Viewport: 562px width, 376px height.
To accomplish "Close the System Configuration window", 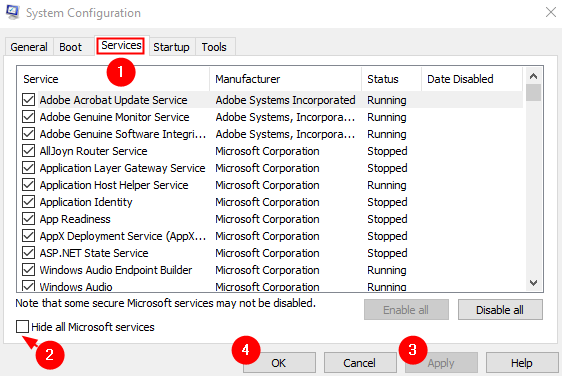I will (x=551, y=12).
